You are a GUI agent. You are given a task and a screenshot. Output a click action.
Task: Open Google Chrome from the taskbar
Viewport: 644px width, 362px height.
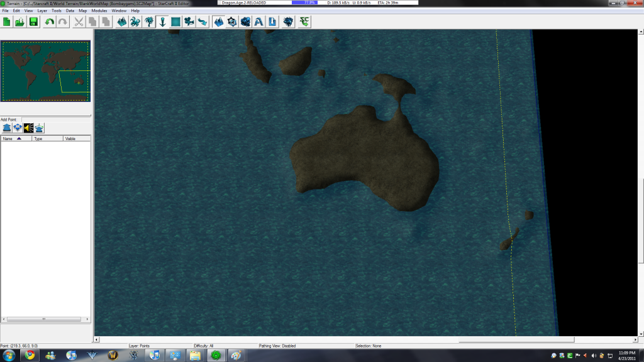click(x=30, y=356)
